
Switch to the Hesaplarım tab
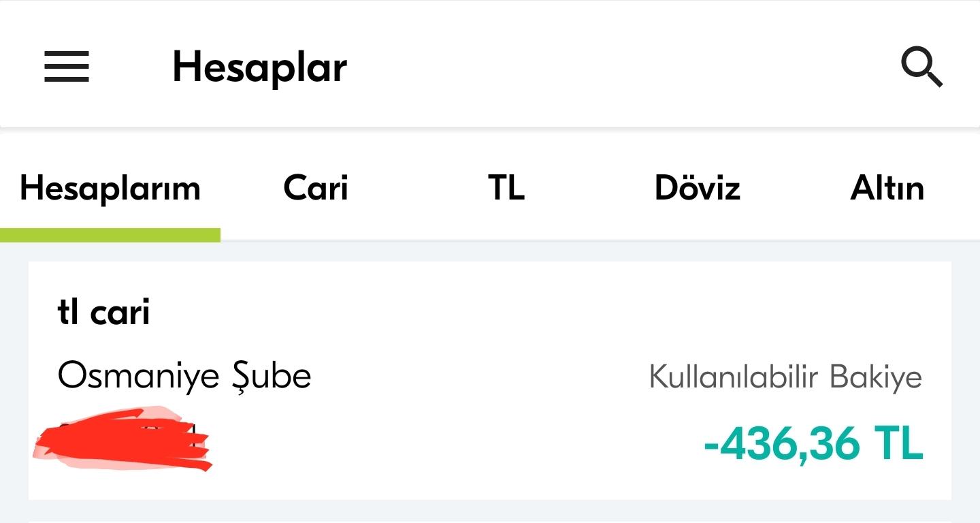(110, 189)
